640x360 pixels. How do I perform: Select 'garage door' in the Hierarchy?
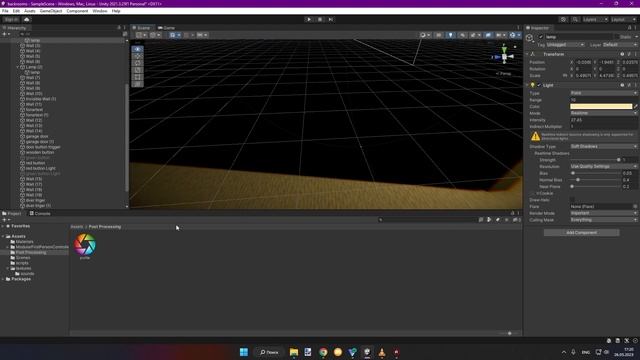tap(37, 136)
